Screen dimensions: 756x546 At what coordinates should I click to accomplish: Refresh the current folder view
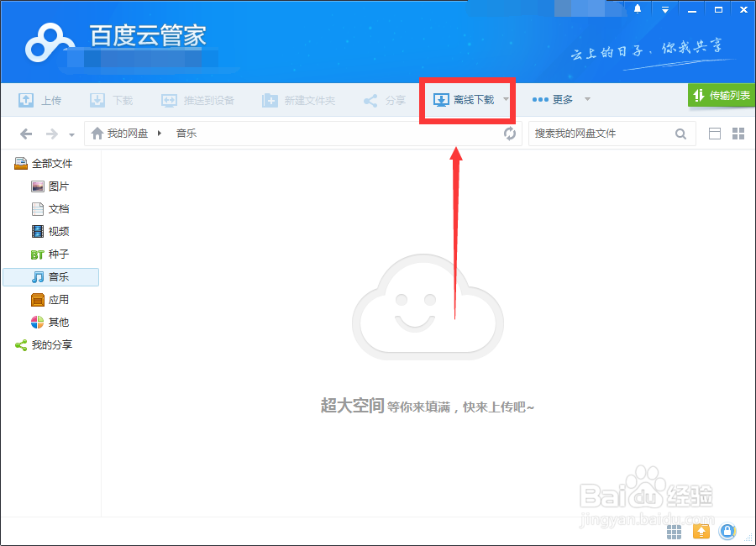point(510,133)
